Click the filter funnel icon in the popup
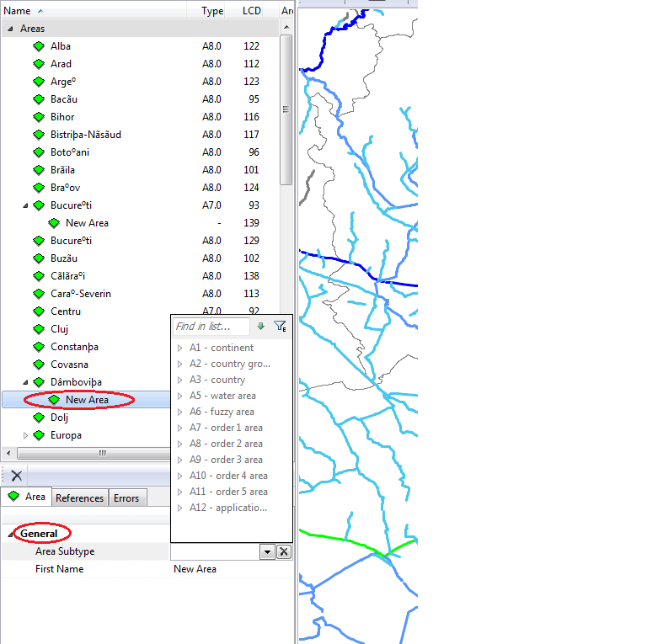This screenshot has width=647, height=644. [x=280, y=327]
